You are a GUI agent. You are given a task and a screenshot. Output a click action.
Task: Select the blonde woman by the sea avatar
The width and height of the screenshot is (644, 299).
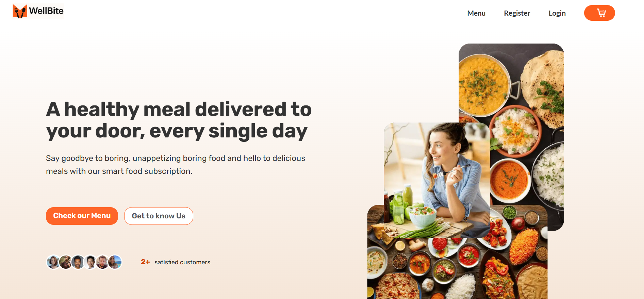click(x=115, y=262)
